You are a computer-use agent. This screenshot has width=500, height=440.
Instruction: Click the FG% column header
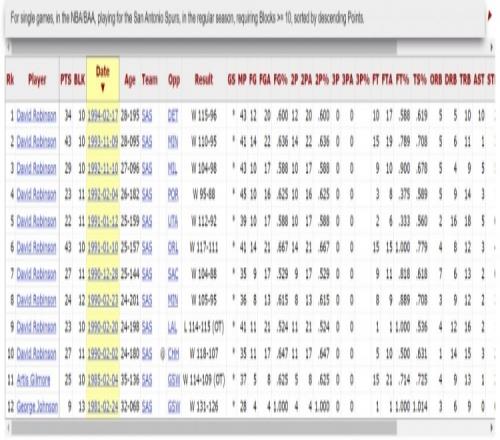click(280, 80)
